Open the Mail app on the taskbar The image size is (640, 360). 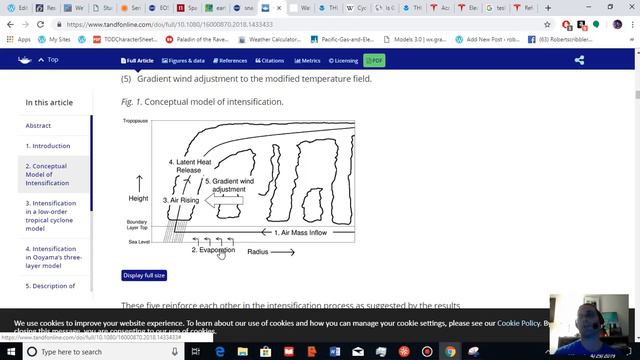358,351
